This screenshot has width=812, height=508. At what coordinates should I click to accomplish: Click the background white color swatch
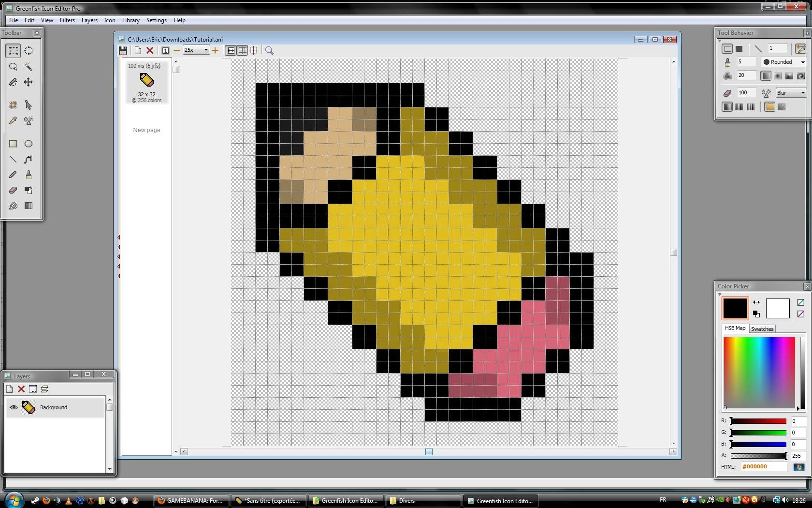(778, 308)
